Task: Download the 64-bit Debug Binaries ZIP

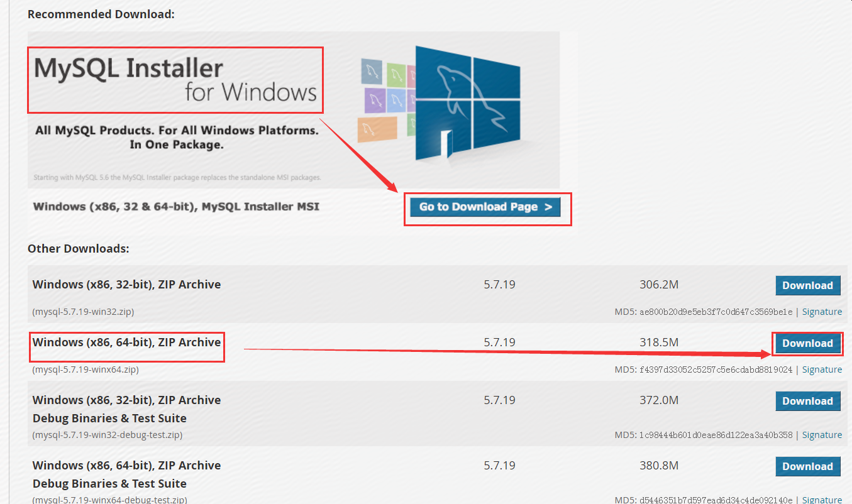Action: click(808, 466)
